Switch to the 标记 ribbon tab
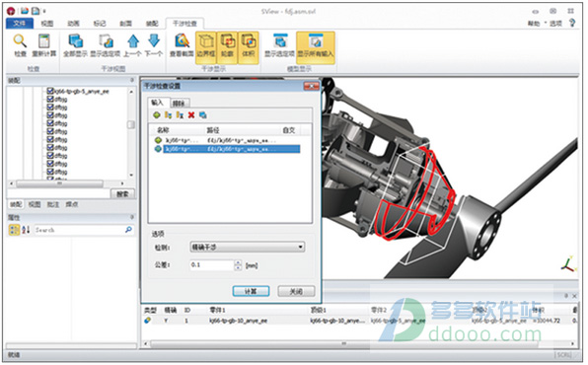Screen dimensions: 588x365 pyautogui.click(x=100, y=24)
